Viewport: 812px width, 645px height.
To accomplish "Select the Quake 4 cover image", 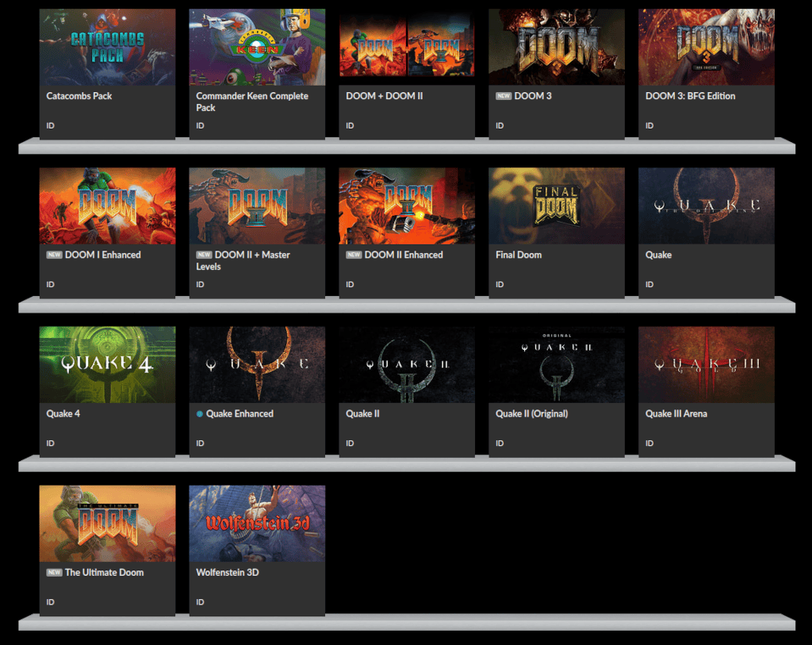I will (x=107, y=365).
